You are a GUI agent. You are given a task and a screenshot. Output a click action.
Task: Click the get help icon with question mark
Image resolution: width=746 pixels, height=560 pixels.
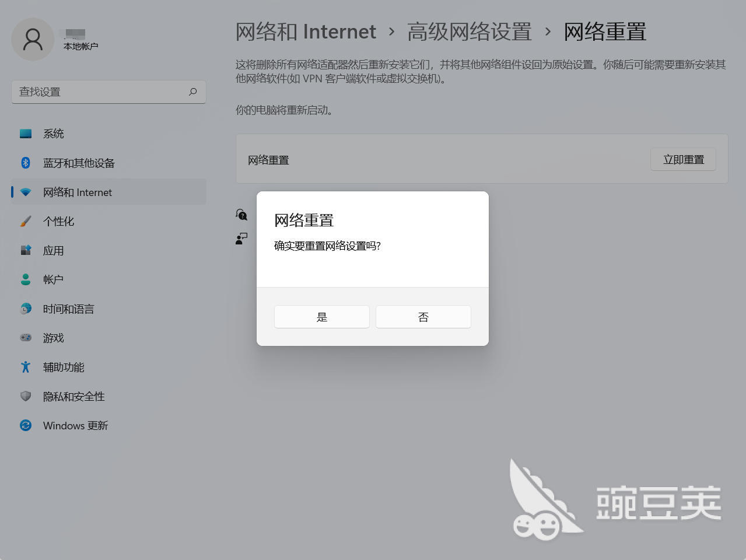241,215
